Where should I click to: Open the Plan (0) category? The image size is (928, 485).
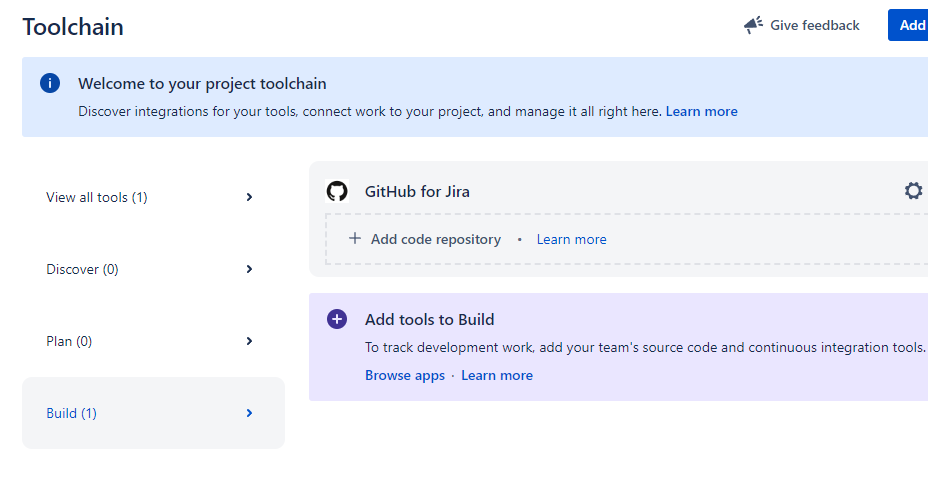[69, 341]
